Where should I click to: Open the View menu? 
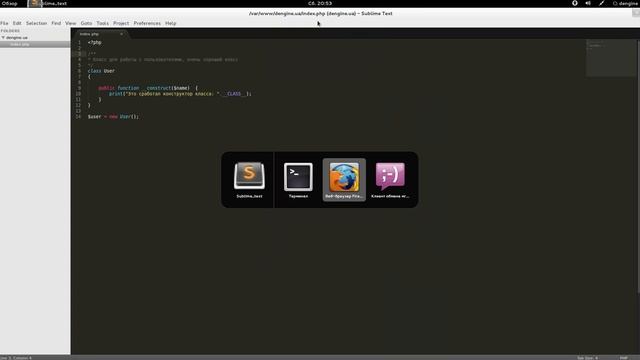pos(71,23)
